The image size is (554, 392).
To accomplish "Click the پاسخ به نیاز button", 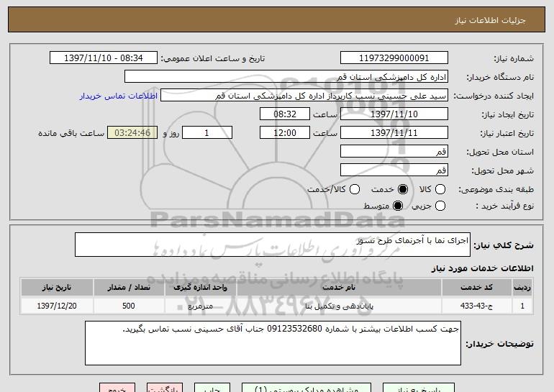I will pos(419,388).
